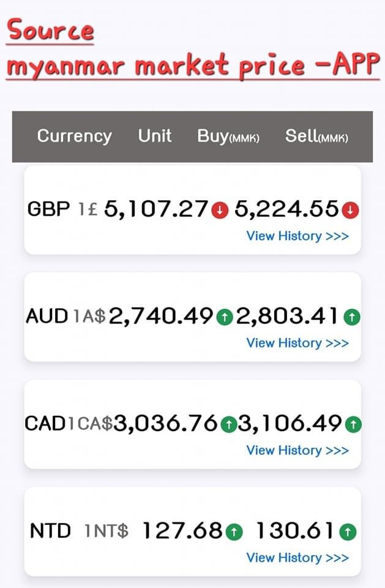The image size is (385, 588).
Task: Select the GBP currency label
Action: click(x=48, y=209)
